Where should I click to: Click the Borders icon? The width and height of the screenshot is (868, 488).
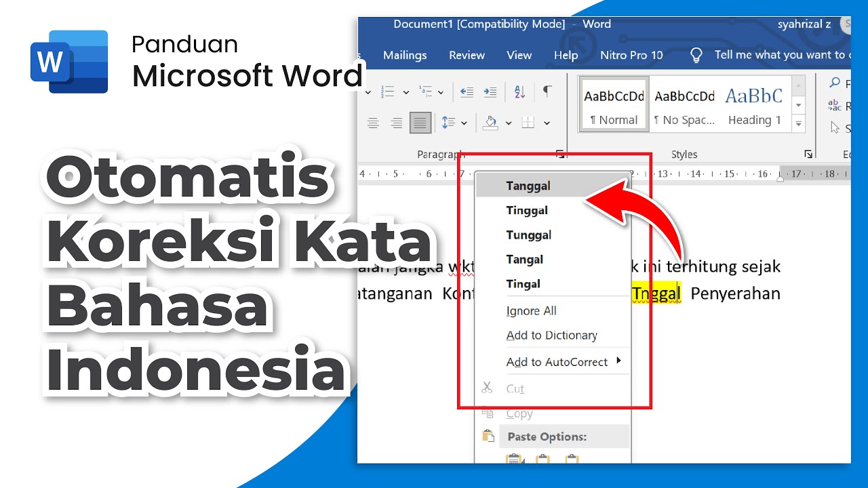point(528,123)
